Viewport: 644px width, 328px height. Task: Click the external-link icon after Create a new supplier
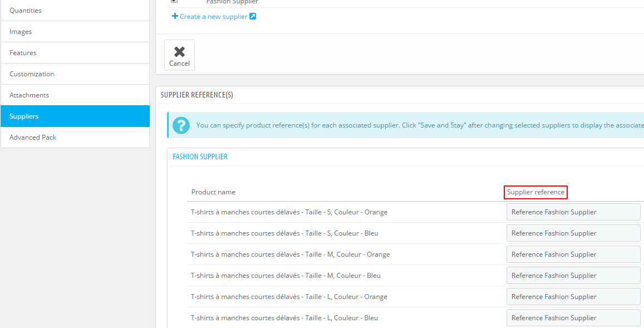point(253,17)
